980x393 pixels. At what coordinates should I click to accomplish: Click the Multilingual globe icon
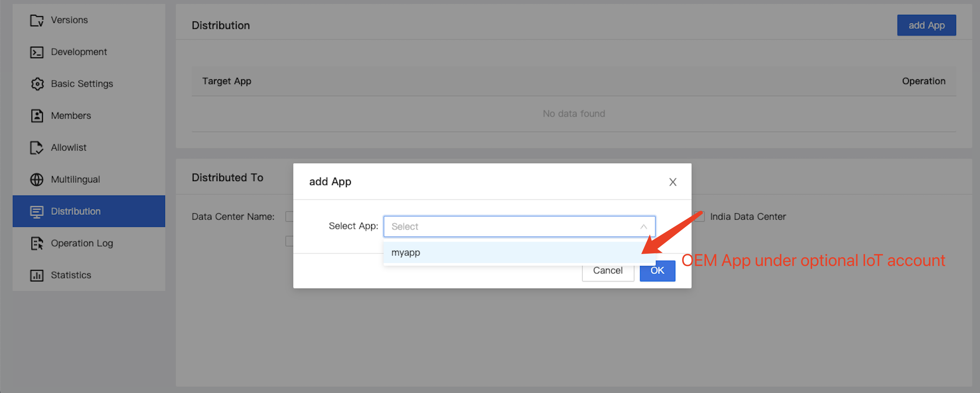tap(37, 179)
